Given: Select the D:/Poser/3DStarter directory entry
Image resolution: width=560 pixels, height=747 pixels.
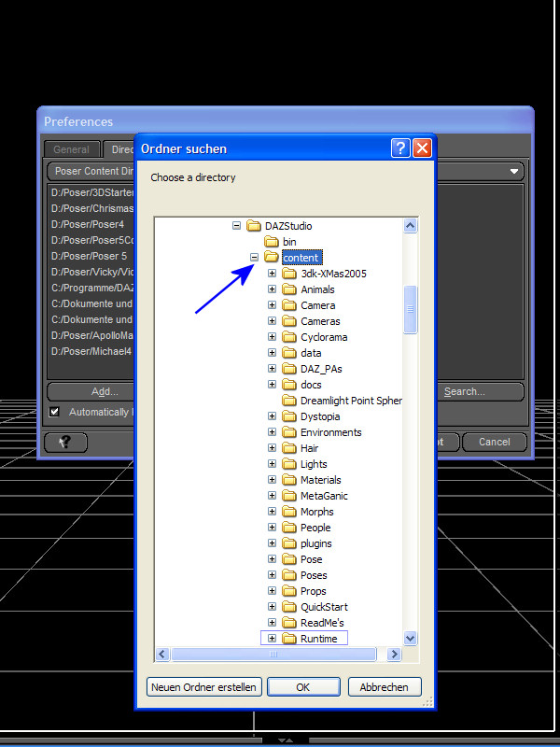Looking at the screenshot, I should (x=91, y=192).
